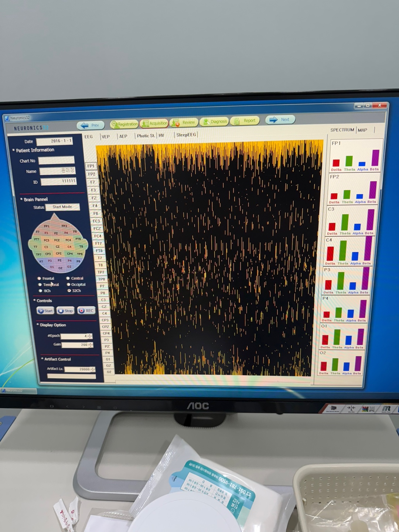
Task: Open the Review stage button
Action: click(184, 122)
